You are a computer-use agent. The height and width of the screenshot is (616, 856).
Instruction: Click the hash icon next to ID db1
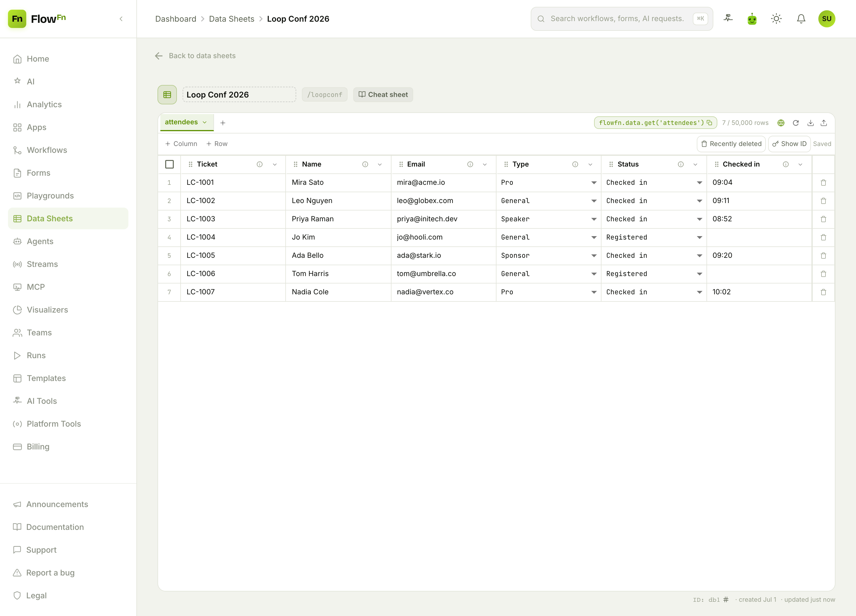point(725,599)
